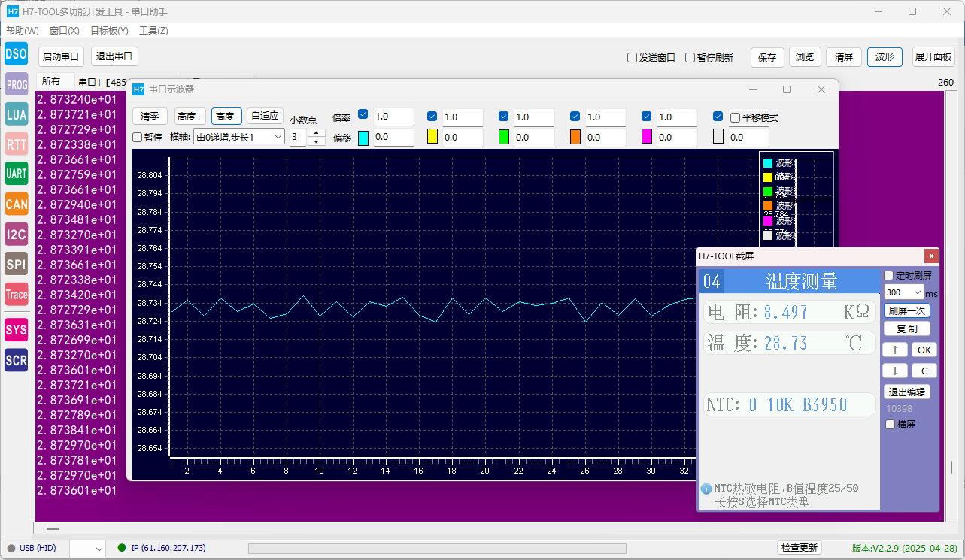The height and width of the screenshot is (560, 965).
Task: Increase the 小数点 decimal places stepper
Action: pyautogui.click(x=317, y=133)
